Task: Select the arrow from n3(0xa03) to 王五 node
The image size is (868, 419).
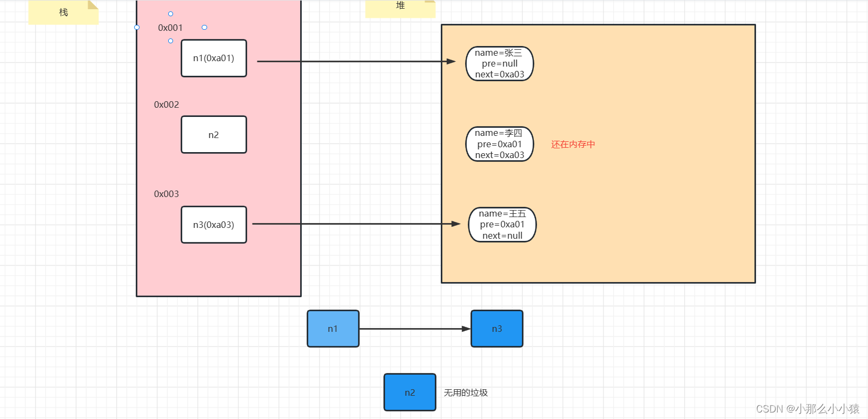Action: [356, 224]
